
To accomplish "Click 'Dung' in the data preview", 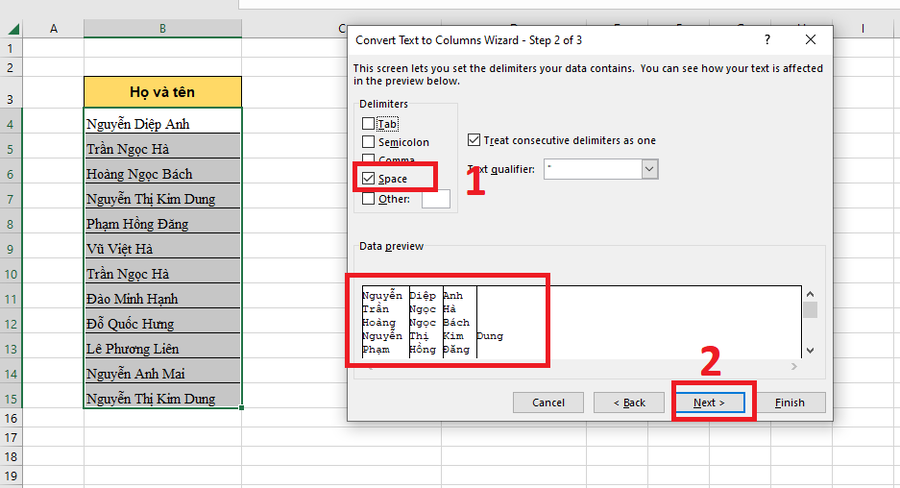I will (x=490, y=336).
